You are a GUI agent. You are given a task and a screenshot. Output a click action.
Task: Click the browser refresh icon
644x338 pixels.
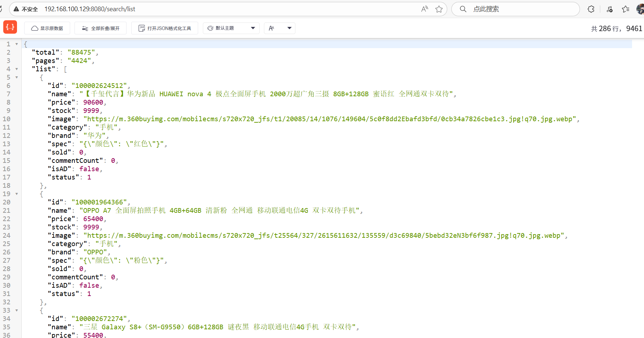pyautogui.click(x=1, y=9)
